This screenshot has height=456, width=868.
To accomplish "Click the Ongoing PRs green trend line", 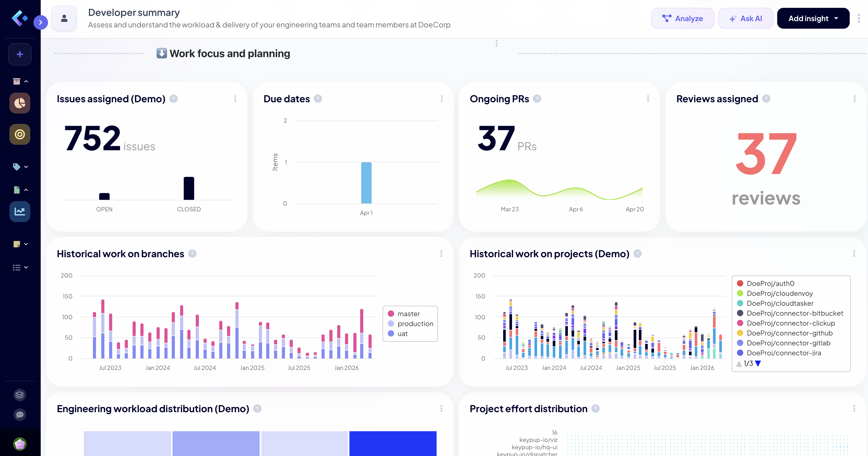I will 559,190.
